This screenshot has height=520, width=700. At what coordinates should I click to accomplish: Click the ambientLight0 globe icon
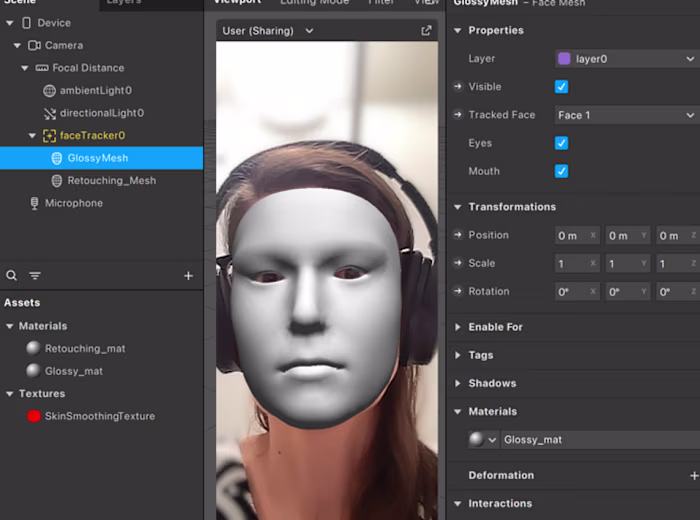pos(50,91)
